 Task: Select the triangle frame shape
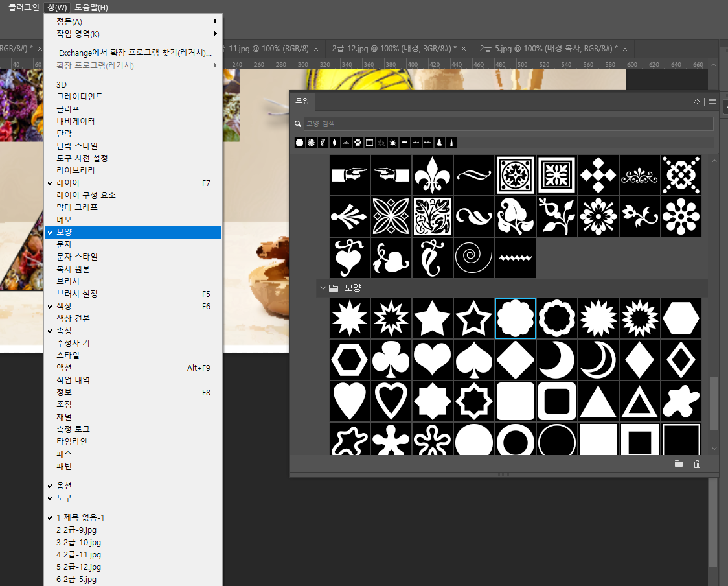(640, 401)
